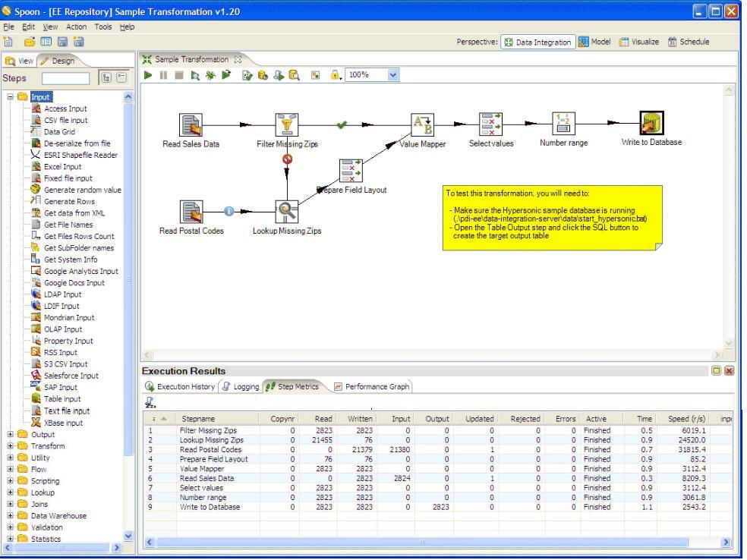This screenshot has width=747, height=560.
Task: Select the Read Postal Codes step icon
Action: (x=191, y=212)
